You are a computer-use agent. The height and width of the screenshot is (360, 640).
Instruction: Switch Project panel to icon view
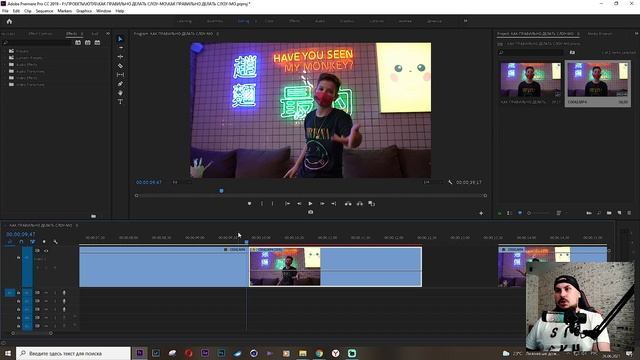520,213
